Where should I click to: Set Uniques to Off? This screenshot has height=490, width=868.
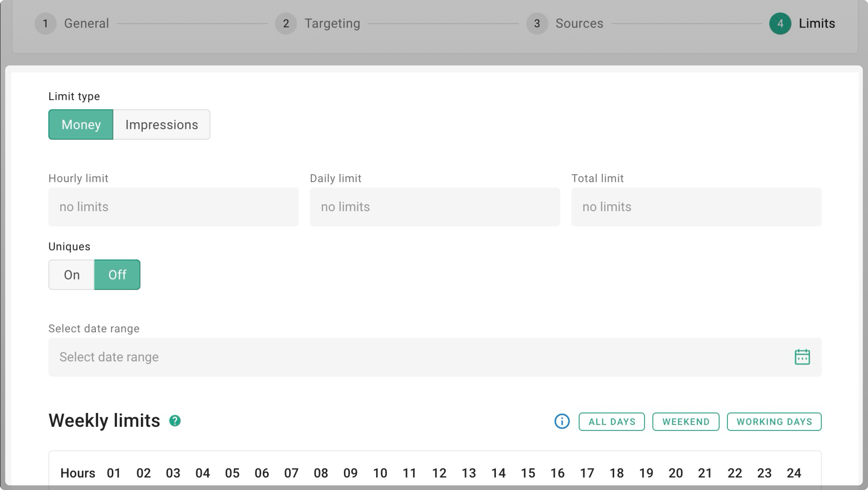coord(117,275)
